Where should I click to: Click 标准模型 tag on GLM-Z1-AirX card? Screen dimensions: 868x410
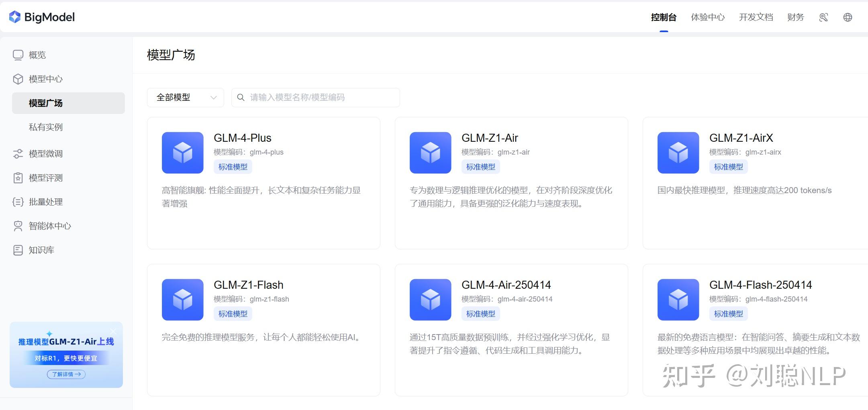point(729,167)
